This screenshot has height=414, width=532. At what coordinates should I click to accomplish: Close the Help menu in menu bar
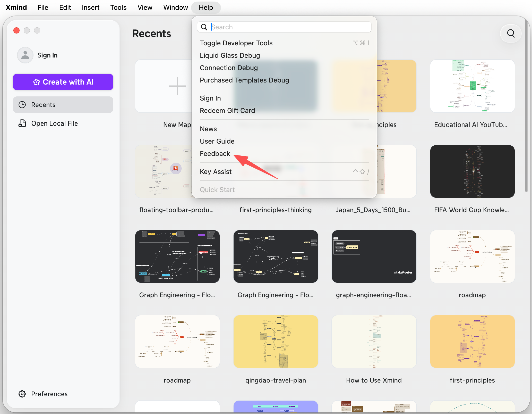[x=206, y=7]
